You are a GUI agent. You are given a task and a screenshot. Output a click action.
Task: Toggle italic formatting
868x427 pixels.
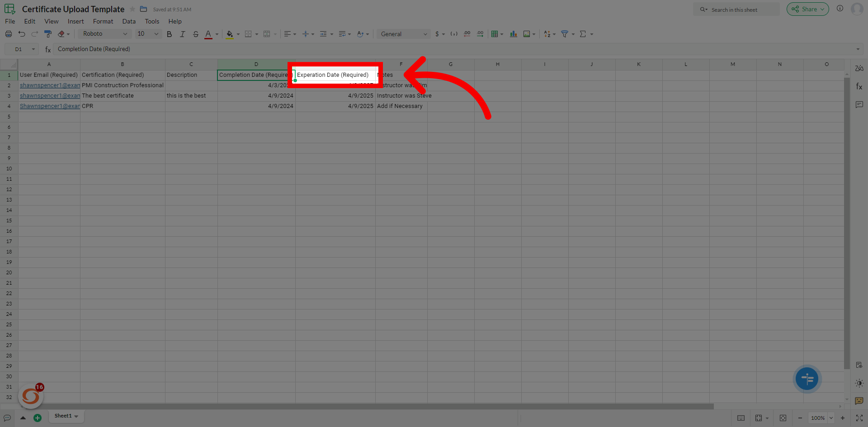183,34
